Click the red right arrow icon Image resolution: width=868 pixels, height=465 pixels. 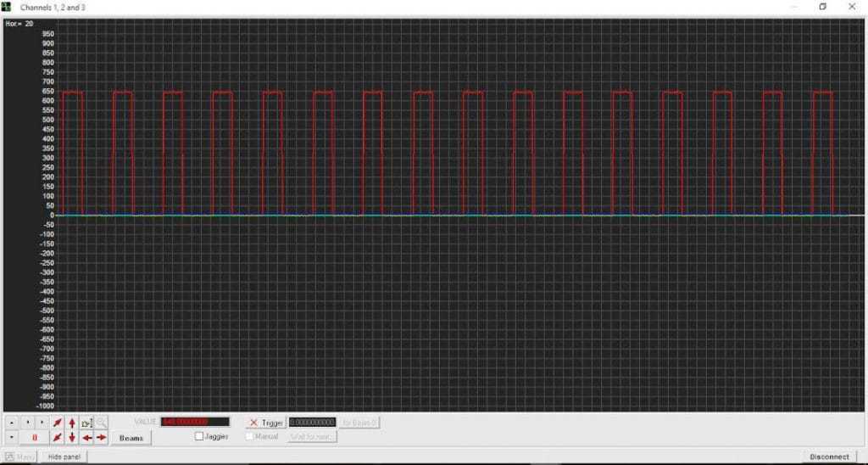(101, 437)
